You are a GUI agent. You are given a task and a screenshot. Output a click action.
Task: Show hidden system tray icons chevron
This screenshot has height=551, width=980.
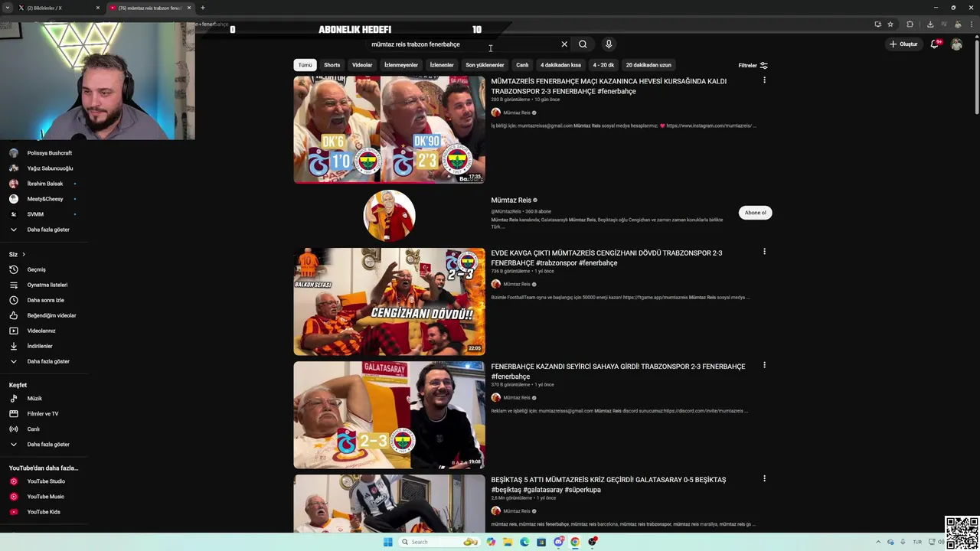click(879, 542)
